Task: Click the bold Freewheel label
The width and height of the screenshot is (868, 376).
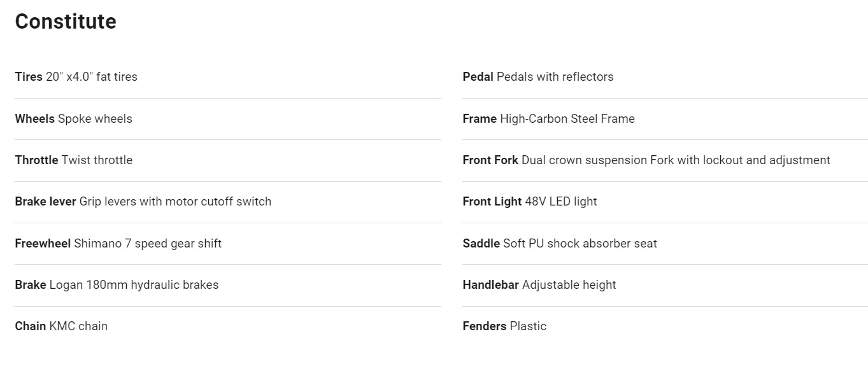Action: pyautogui.click(x=43, y=244)
